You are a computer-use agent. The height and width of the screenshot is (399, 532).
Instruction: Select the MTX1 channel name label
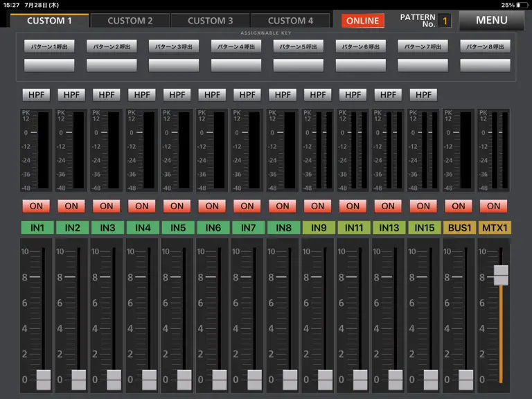tap(495, 228)
